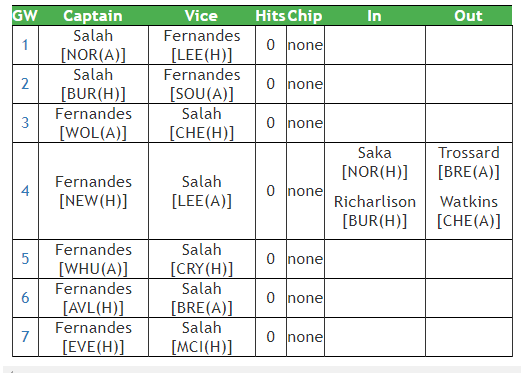Open gameweek 1 link
The height and width of the screenshot is (373, 521).
click(x=25, y=45)
